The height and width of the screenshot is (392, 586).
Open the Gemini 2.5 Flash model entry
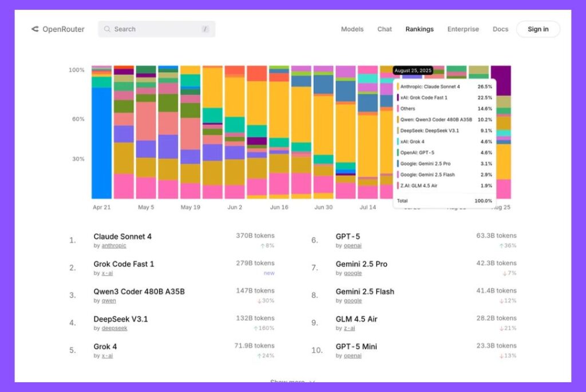coord(365,291)
